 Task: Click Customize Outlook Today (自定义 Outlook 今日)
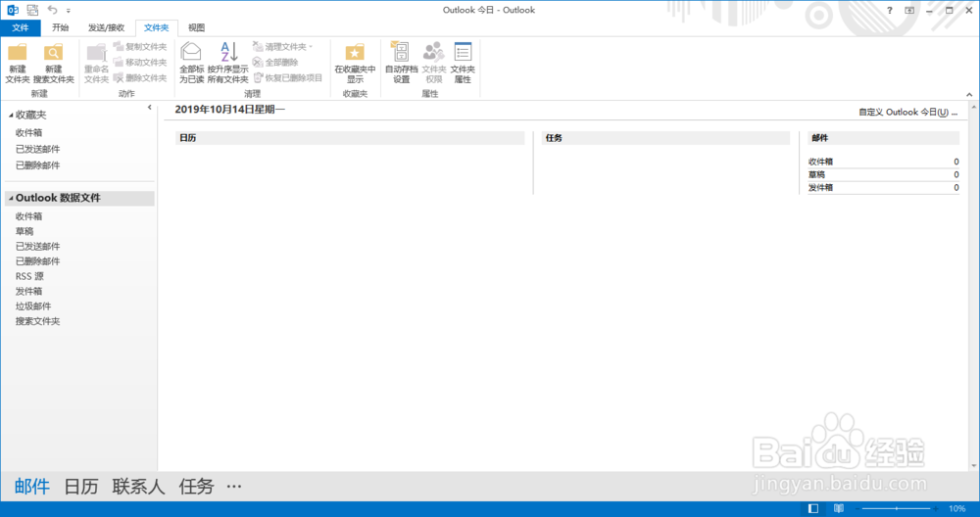click(907, 113)
